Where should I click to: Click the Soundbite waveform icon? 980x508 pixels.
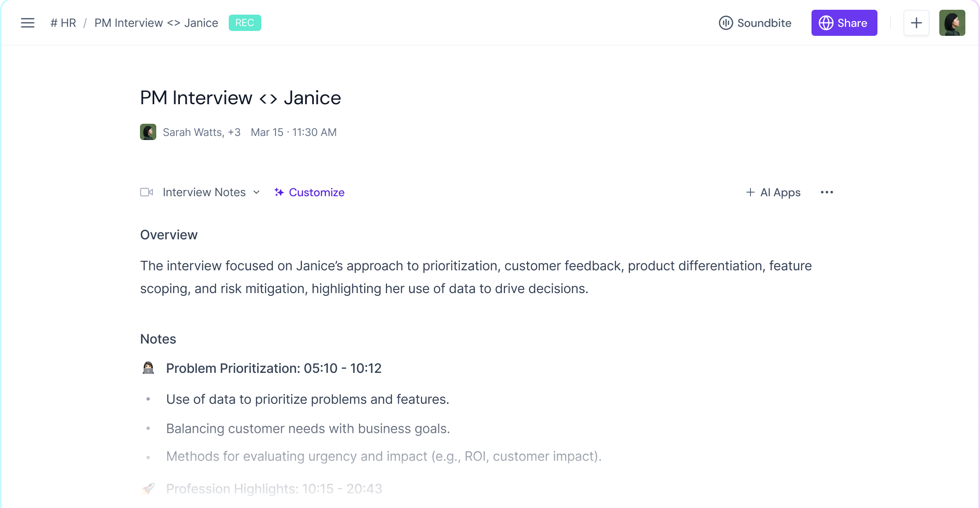(x=727, y=23)
